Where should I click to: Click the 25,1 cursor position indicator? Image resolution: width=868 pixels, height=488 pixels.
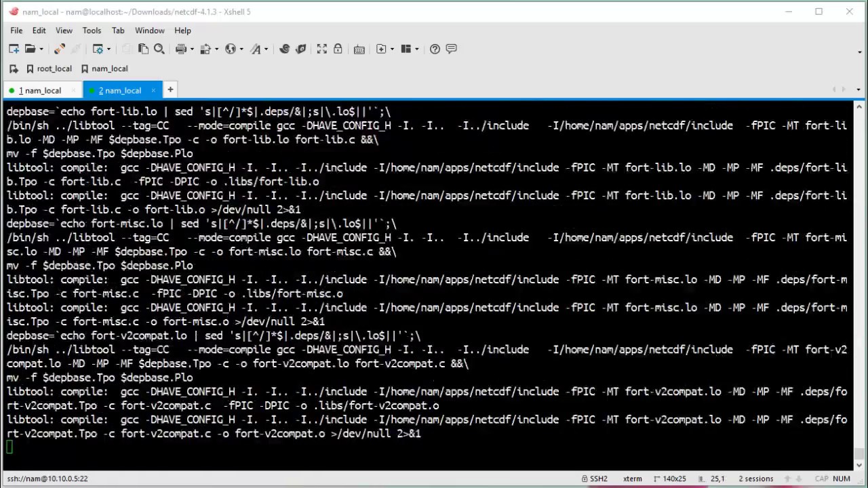point(711,479)
